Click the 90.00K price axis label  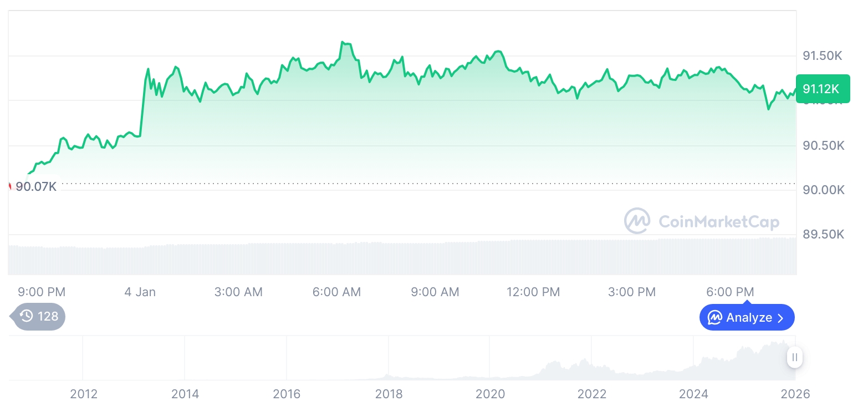(x=823, y=190)
